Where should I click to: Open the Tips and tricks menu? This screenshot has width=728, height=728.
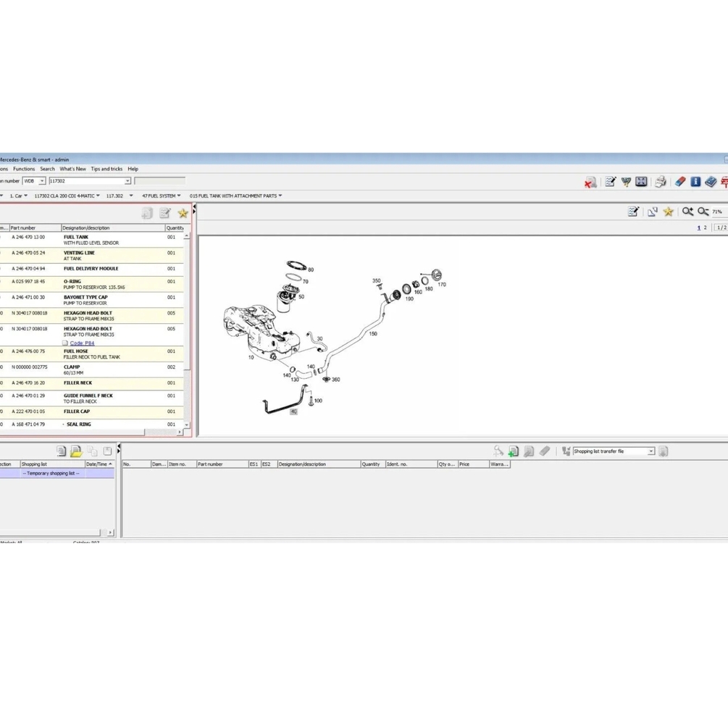tap(106, 169)
